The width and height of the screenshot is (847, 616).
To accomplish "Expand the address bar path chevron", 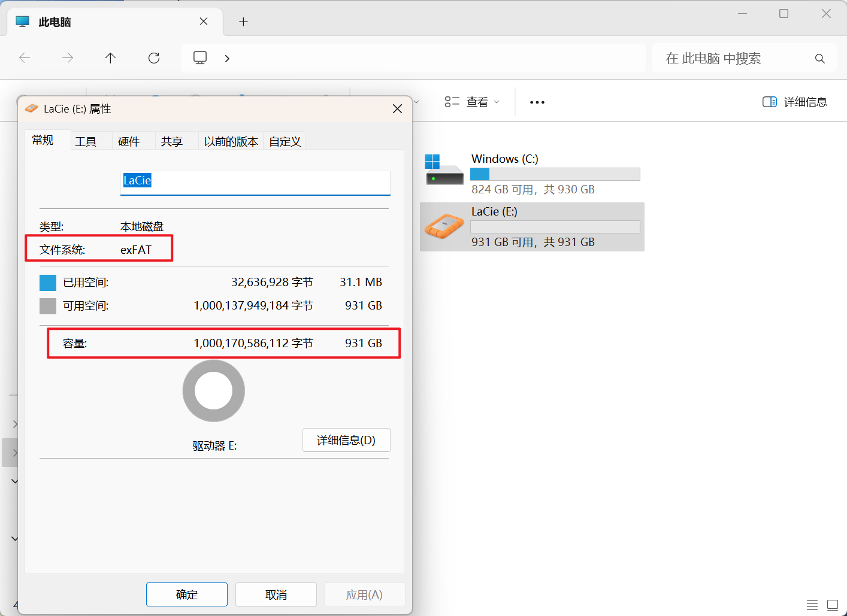I will [227, 58].
